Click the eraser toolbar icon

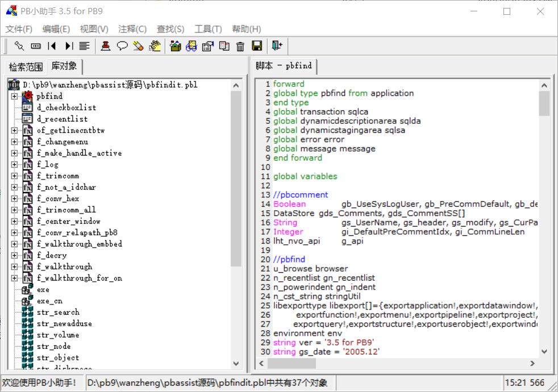[138, 46]
